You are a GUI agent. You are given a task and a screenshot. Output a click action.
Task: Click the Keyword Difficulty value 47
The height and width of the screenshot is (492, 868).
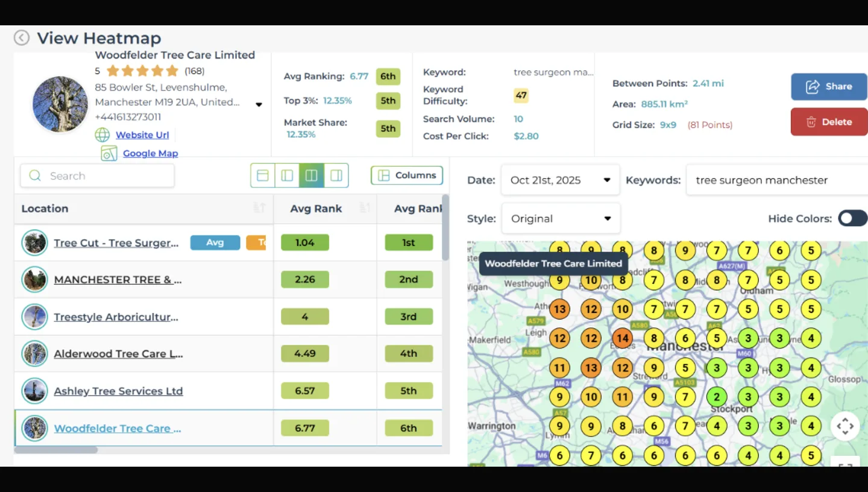[x=521, y=95]
